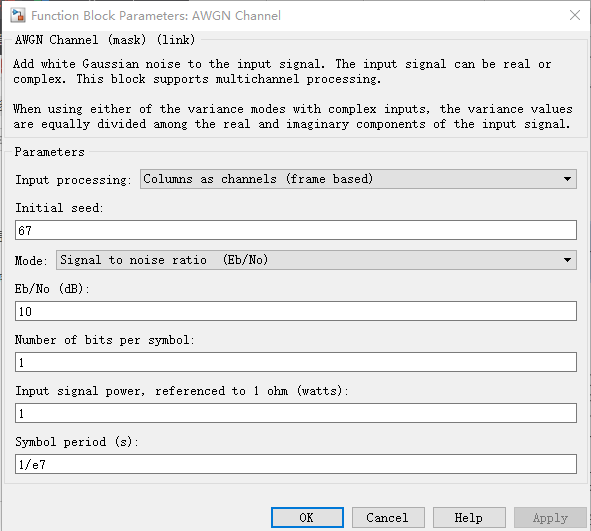Select the Input signal power input box

click(296, 413)
